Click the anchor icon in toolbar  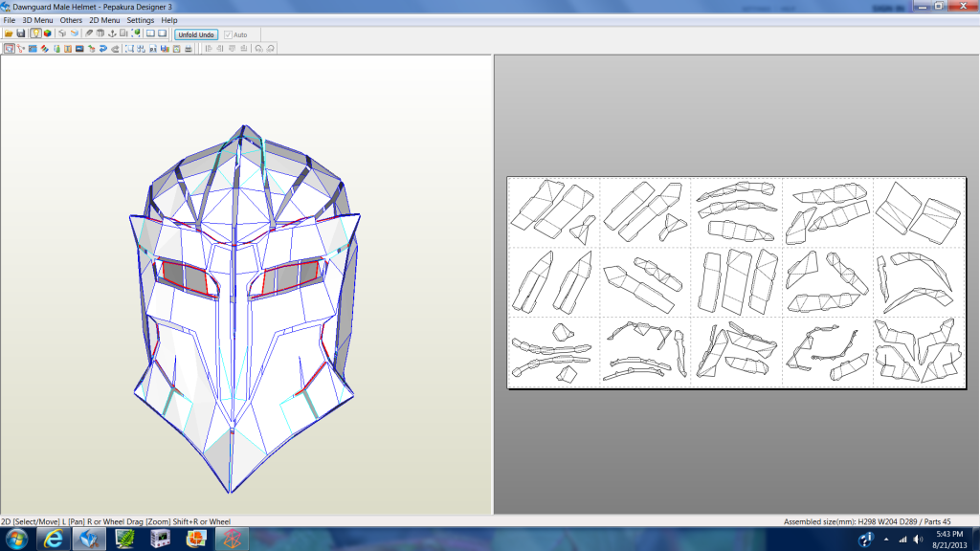113,33
